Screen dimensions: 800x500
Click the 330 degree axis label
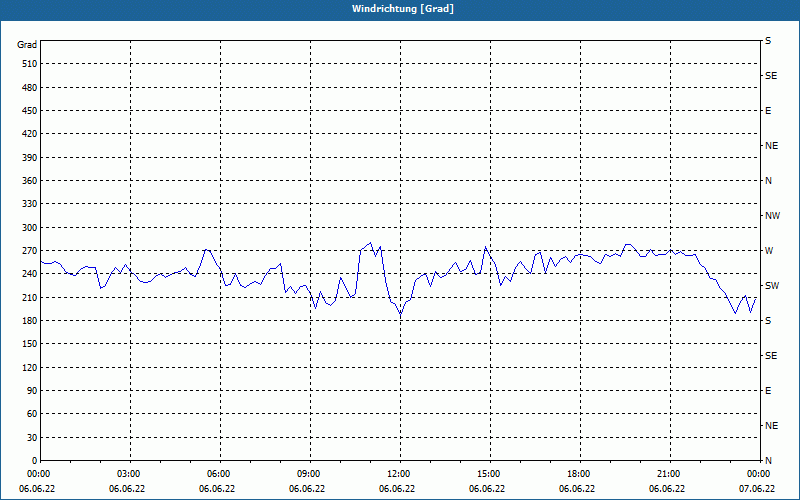[30, 204]
